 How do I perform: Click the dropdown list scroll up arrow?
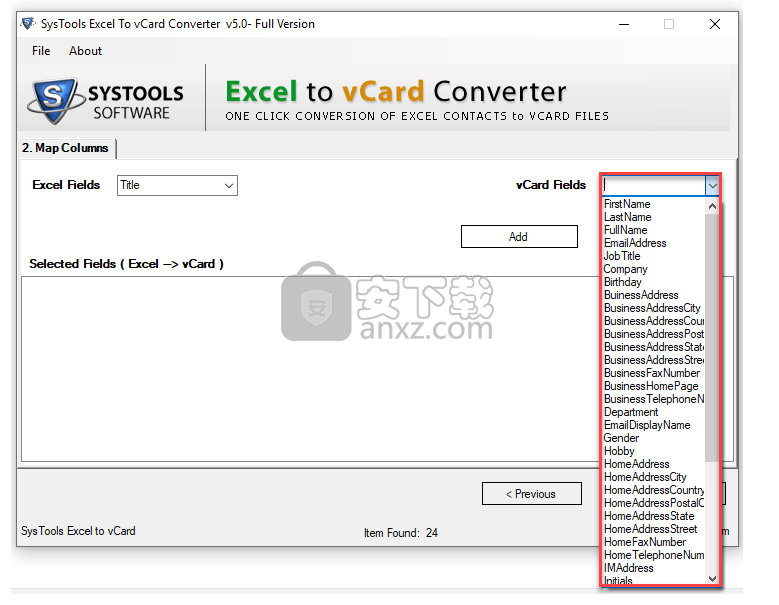[x=712, y=206]
